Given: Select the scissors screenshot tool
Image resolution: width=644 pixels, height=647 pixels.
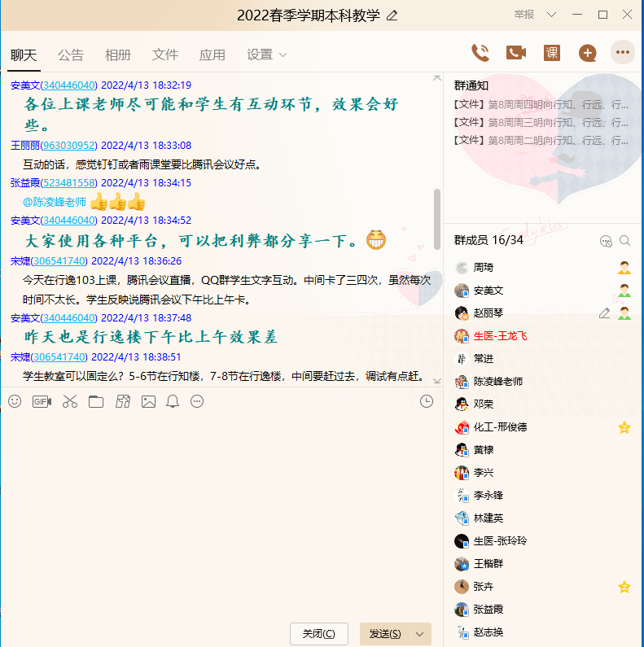Looking at the screenshot, I should click(69, 401).
